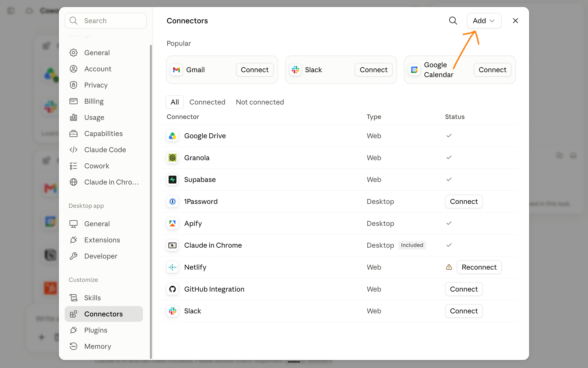
Task: Open the Usage settings page
Action: click(x=104, y=118)
